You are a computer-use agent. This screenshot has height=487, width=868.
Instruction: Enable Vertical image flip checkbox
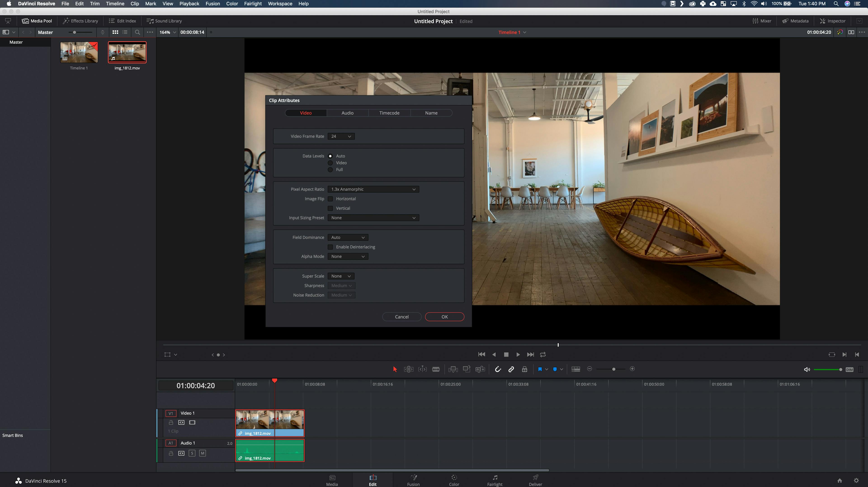point(330,208)
